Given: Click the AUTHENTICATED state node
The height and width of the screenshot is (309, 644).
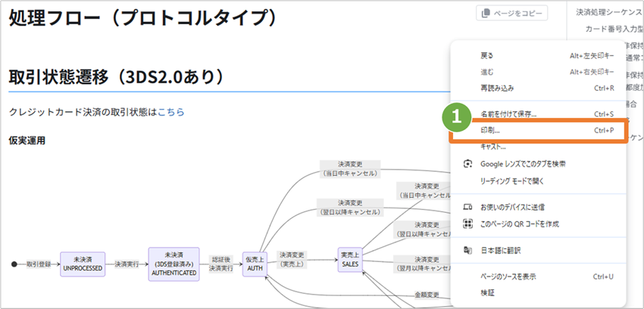Looking at the screenshot, I should pyautogui.click(x=174, y=264).
